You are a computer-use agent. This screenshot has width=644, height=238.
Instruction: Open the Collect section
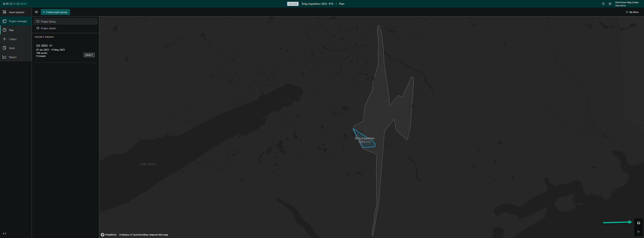tap(13, 39)
